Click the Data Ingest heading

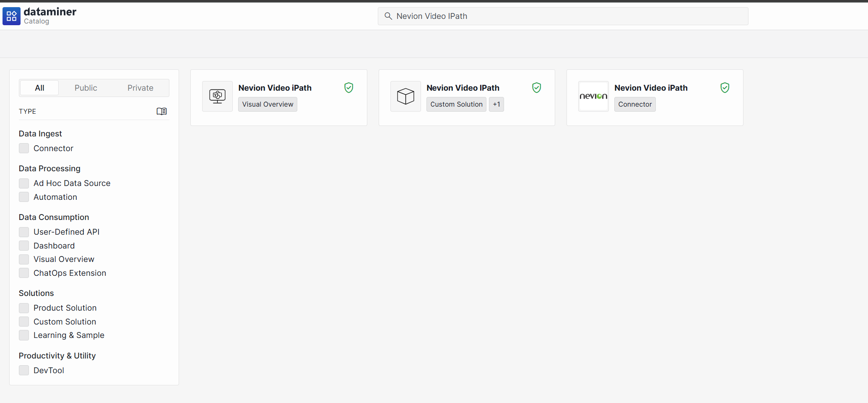40,133
